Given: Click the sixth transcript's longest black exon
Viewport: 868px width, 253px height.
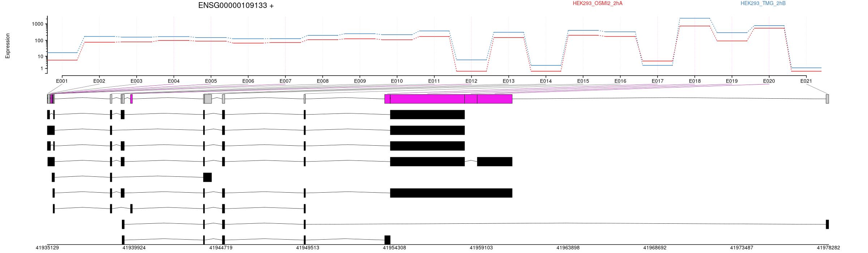Looking at the screenshot, I should tap(451, 193).
